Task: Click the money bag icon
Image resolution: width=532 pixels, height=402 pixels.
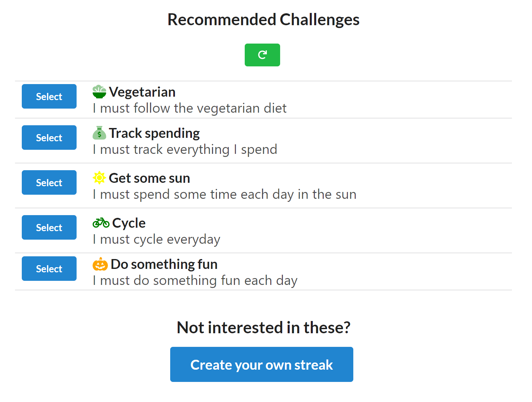Action: click(99, 133)
